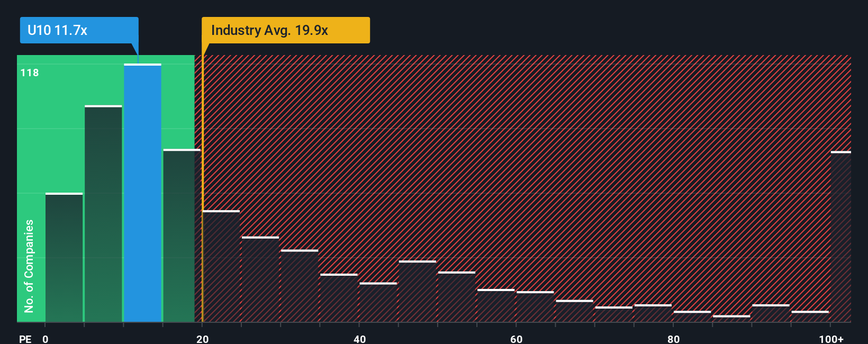Image resolution: width=868 pixels, height=344 pixels.
Task: Select the bar just before PE 20
Action: [182, 236]
